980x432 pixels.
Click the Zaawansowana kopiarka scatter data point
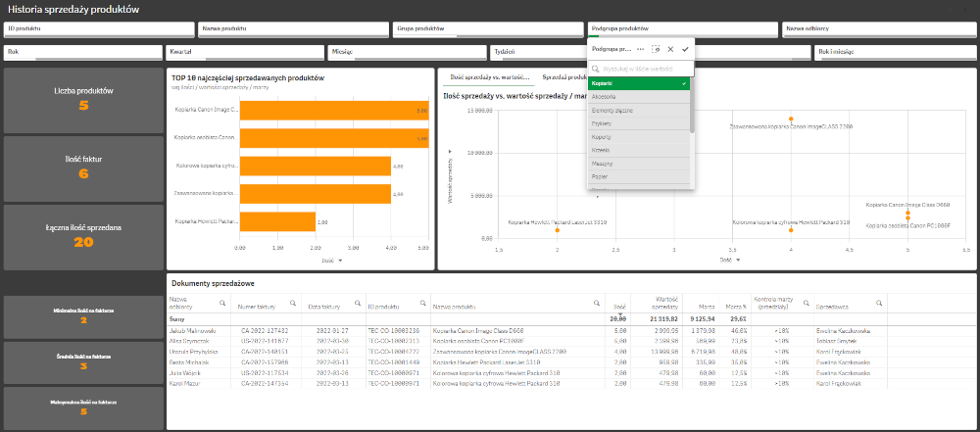[791, 119]
